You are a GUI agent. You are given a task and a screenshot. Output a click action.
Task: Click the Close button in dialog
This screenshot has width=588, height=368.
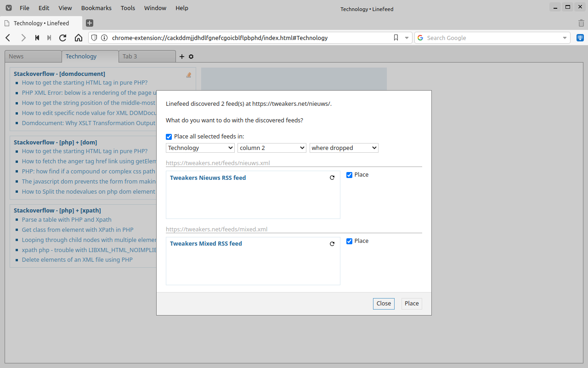(x=384, y=304)
